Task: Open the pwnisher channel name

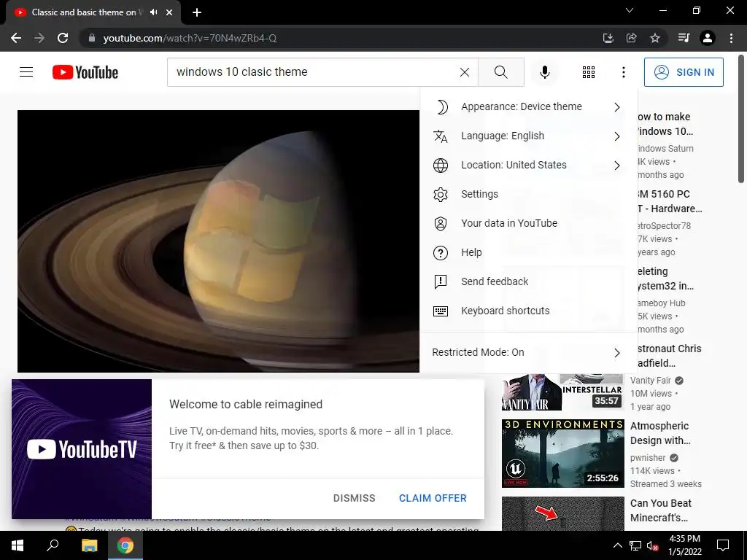Action: [x=648, y=458]
